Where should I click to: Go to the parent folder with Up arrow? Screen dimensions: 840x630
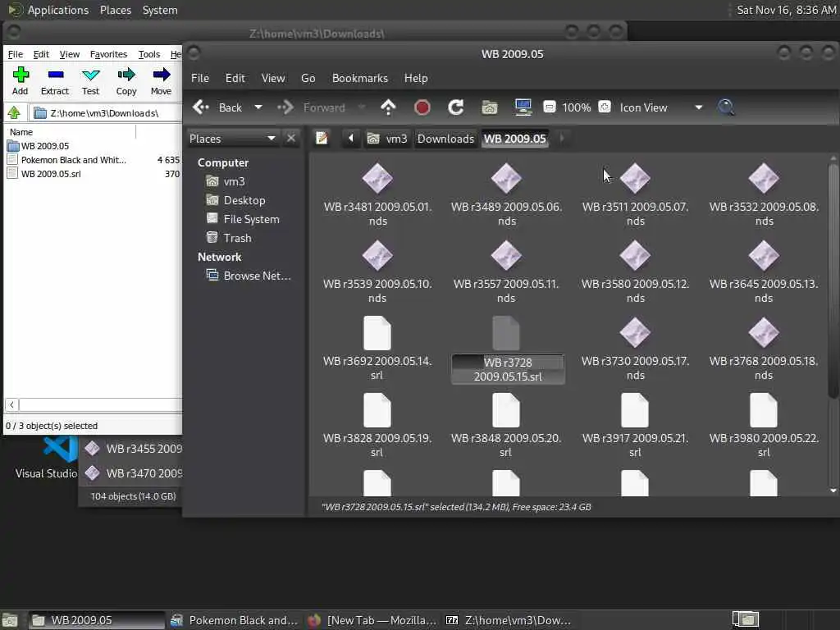(x=388, y=107)
